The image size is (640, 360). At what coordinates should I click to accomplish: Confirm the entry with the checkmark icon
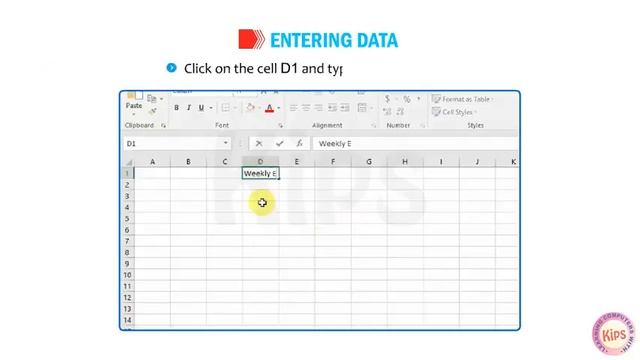280,144
